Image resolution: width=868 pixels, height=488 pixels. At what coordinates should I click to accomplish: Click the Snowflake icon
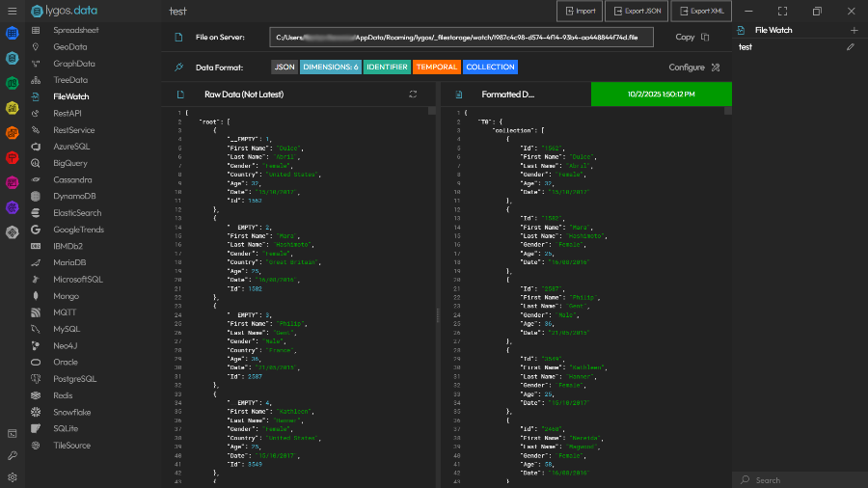pos(36,412)
